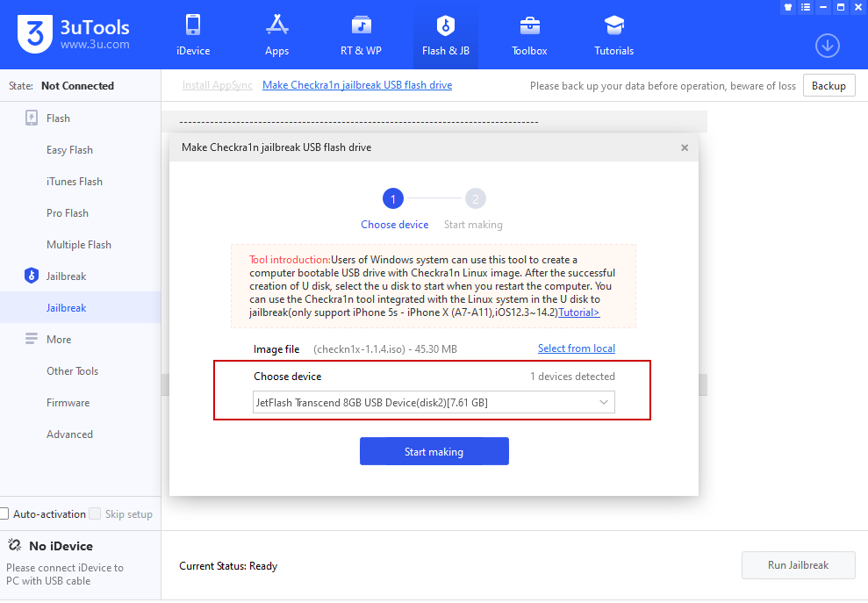Click the Install AppSync link
The height and width of the screenshot is (603, 868).
(218, 85)
